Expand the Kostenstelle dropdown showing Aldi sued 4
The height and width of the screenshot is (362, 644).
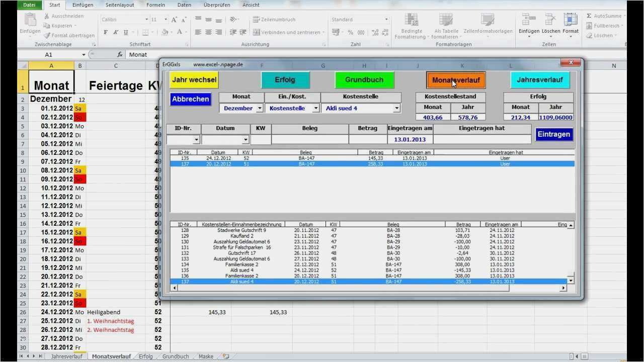tap(396, 108)
